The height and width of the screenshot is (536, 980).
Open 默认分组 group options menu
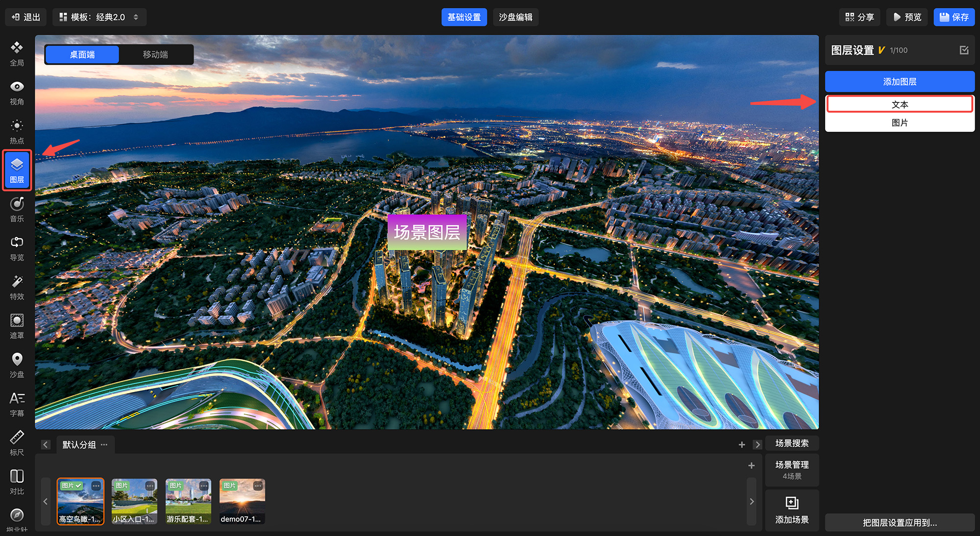[104, 445]
